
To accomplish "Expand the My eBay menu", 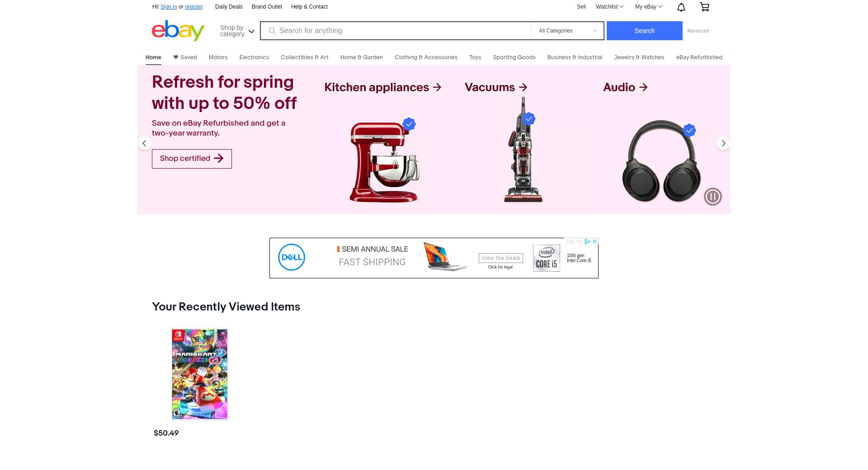I will point(648,7).
